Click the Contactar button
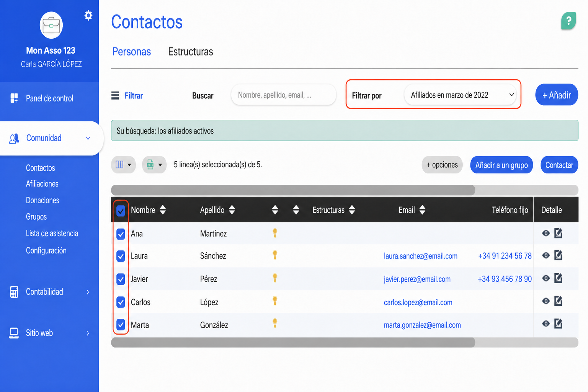This screenshot has height=392, width=588. 559,165
